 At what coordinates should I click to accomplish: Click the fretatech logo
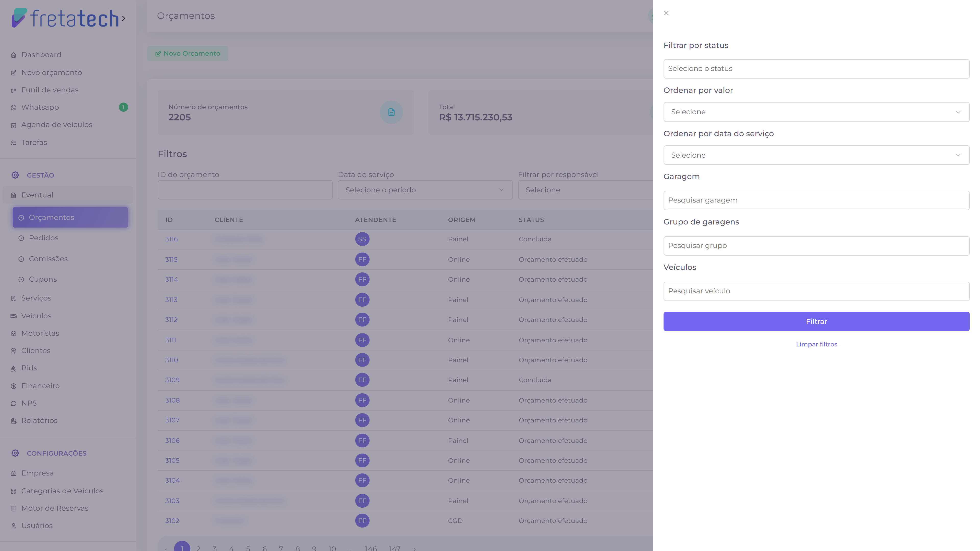click(x=65, y=18)
